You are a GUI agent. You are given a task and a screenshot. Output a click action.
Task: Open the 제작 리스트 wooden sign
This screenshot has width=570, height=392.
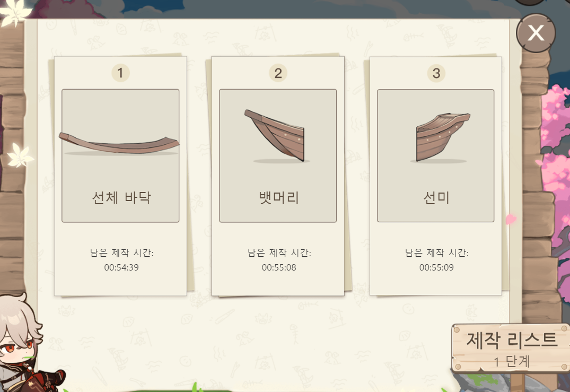pos(511,349)
